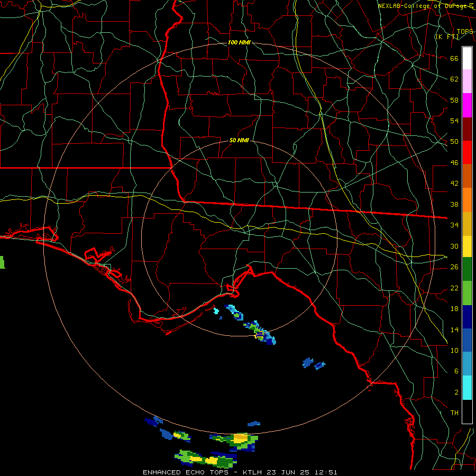This screenshot has height=476, width=476.
Task: Click the legend value 34
Action: (454, 225)
